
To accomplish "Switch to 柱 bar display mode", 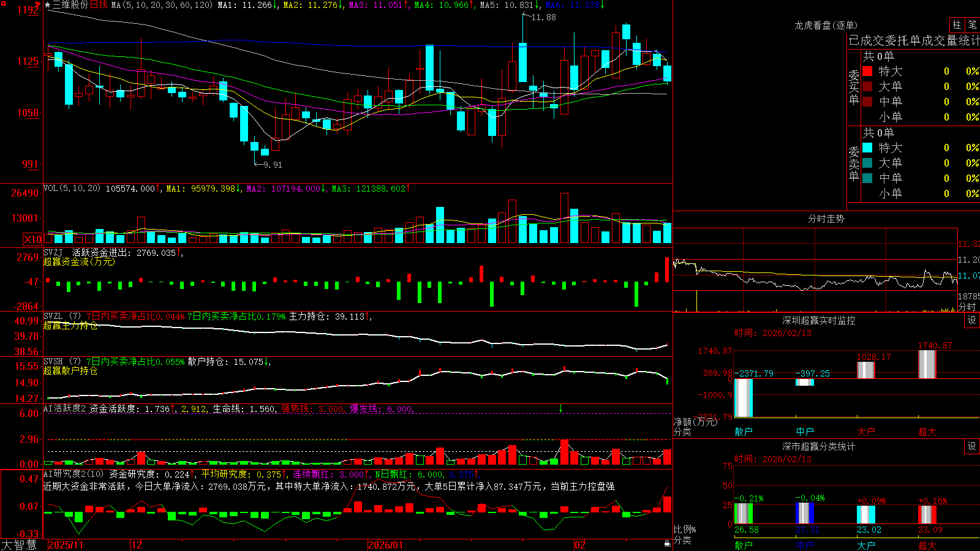I will pos(957,24).
